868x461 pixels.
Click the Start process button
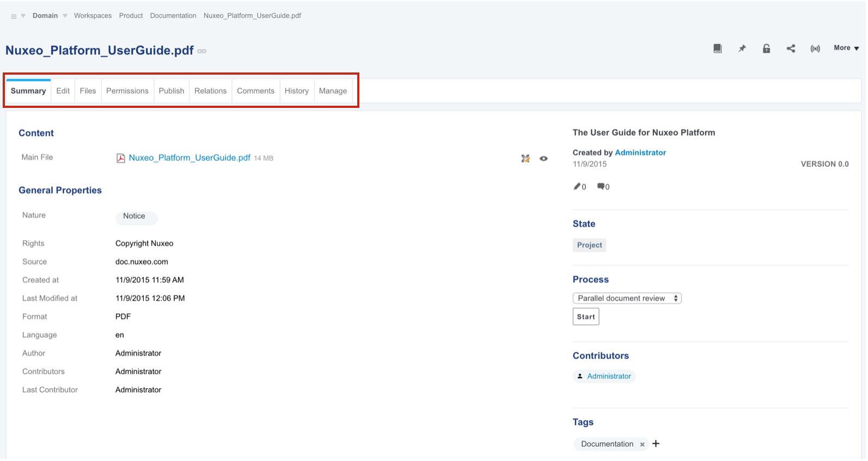(x=586, y=317)
